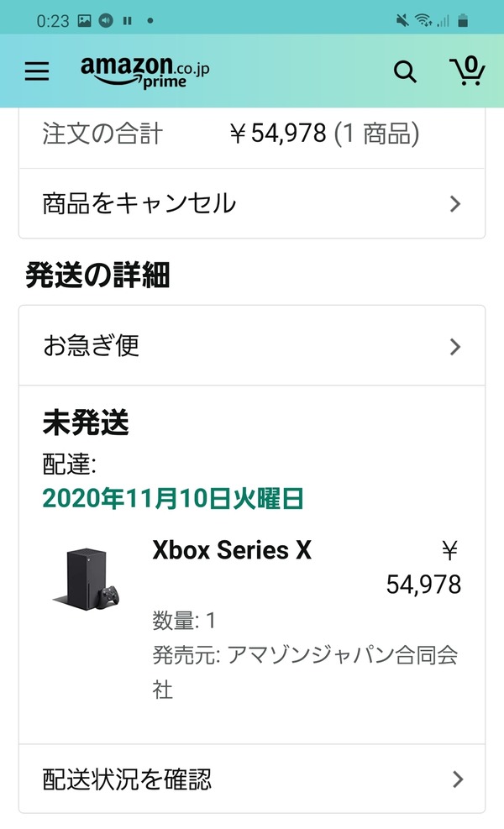Expand the お急ぎ便 chevron arrow
This screenshot has width=504, height=829.
point(454,347)
